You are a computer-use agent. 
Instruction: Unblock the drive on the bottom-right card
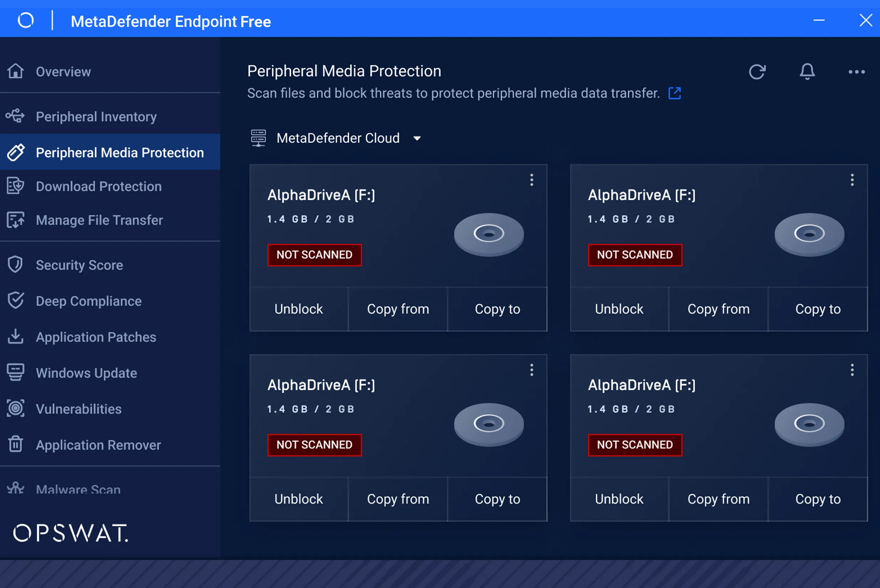tap(619, 499)
